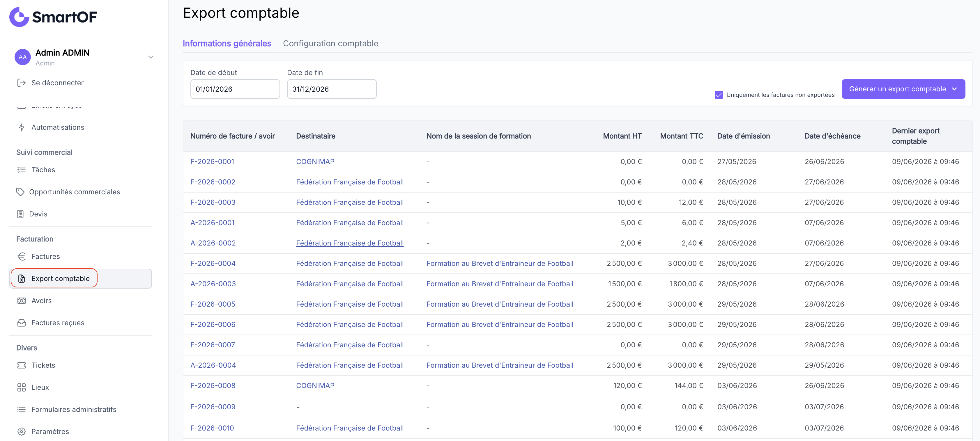This screenshot has width=980, height=441.
Task: Open invoice F-2026-0010
Action: point(212,428)
